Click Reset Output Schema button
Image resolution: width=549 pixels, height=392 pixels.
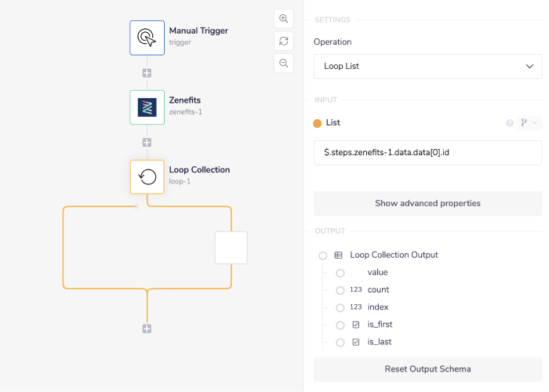coord(427,369)
